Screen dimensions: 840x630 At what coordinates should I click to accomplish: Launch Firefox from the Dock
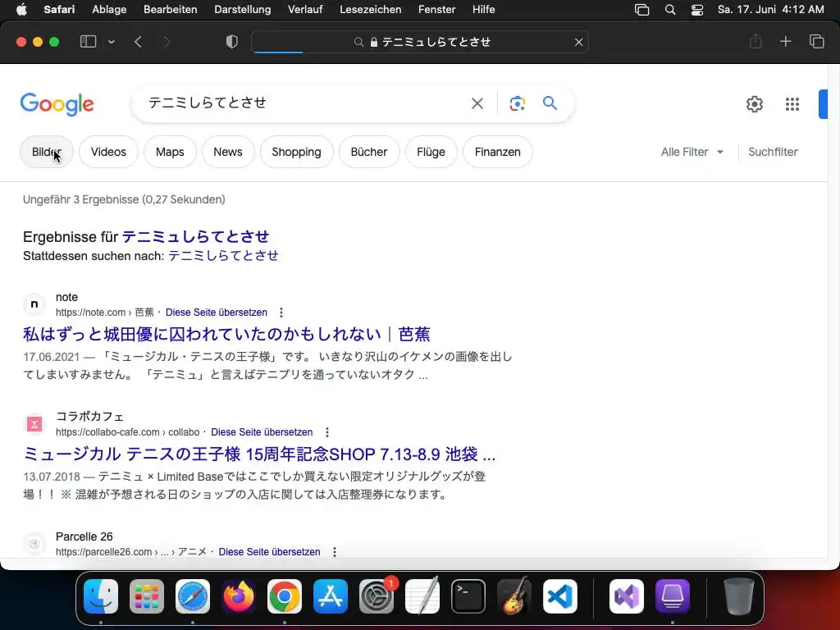point(239,596)
